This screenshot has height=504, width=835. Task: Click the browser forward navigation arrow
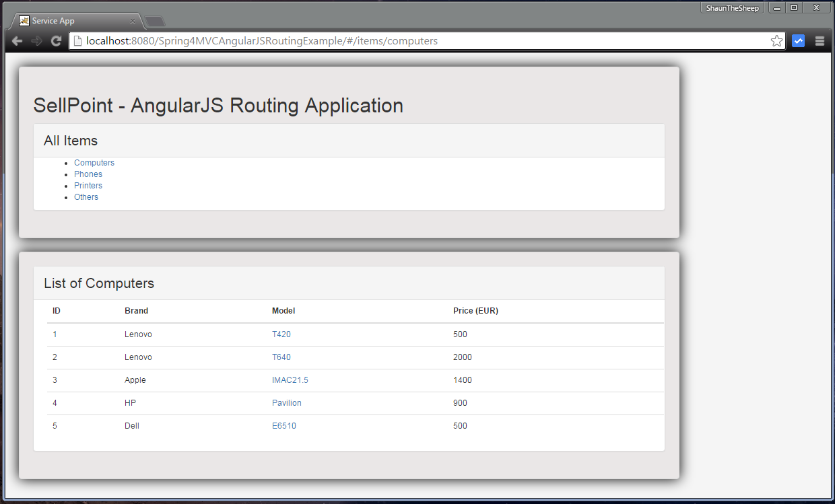pyautogui.click(x=36, y=40)
